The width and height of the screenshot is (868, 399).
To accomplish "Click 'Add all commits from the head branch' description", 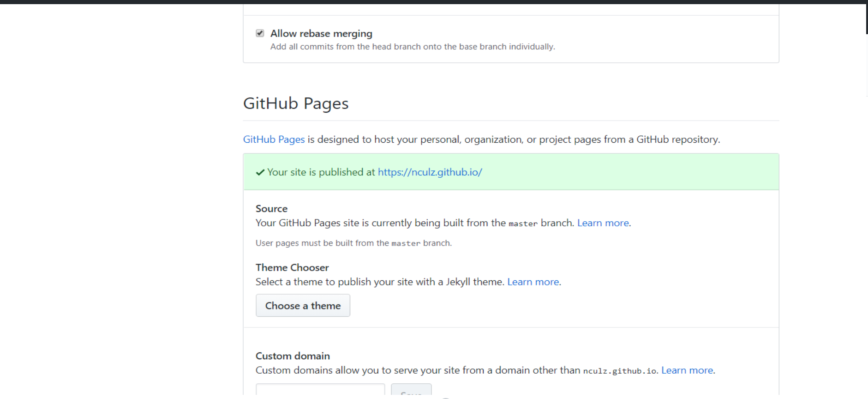I will click(413, 47).
